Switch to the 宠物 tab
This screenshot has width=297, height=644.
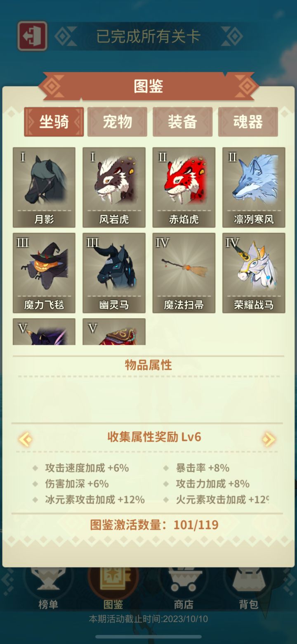pos(118,122)
